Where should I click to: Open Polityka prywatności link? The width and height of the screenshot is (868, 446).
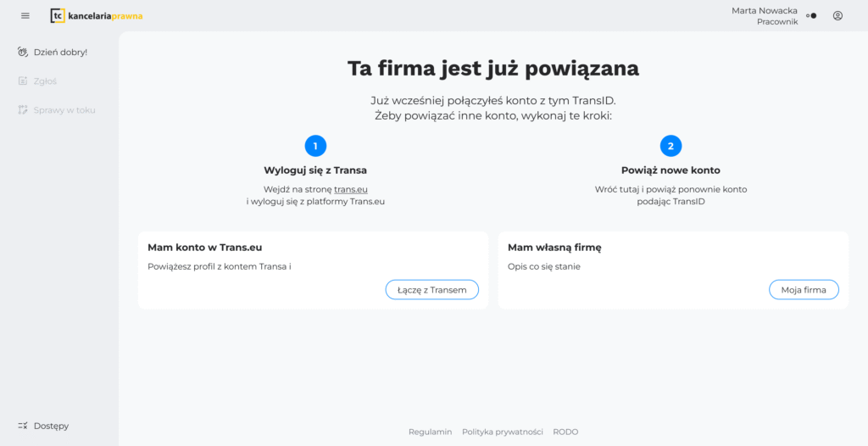click(502, 432)
